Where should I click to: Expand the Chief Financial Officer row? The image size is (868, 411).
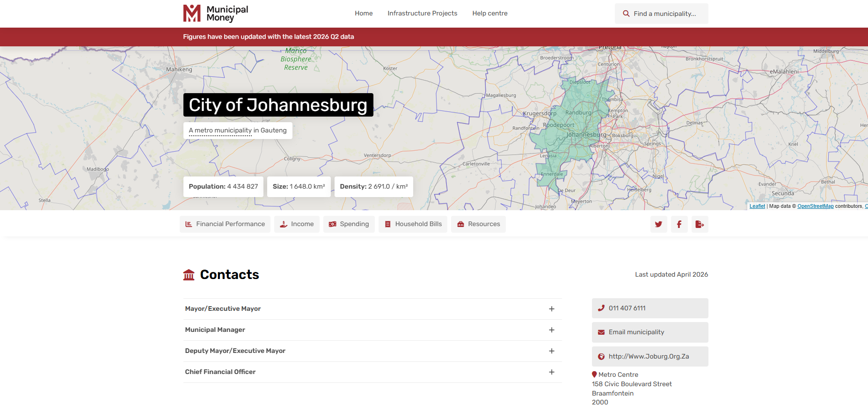coord(372,372)
